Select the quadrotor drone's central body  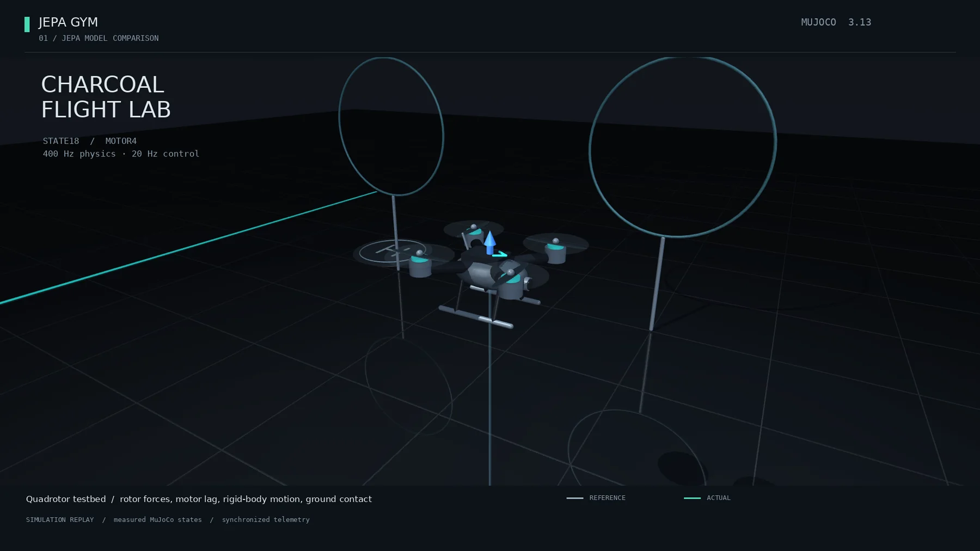(x=485, y=270)
